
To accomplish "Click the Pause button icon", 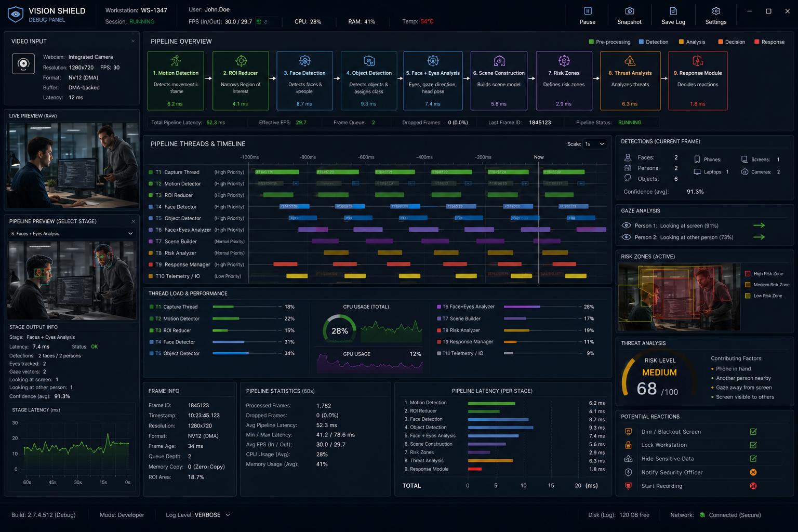I will (x=588, y=11).
